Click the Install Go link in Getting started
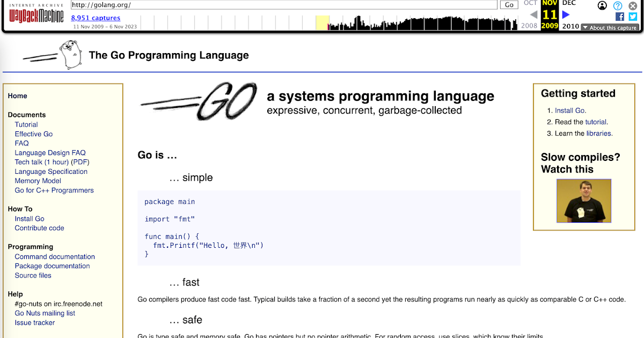Screen dimensions: 644x338 point(570,111)
